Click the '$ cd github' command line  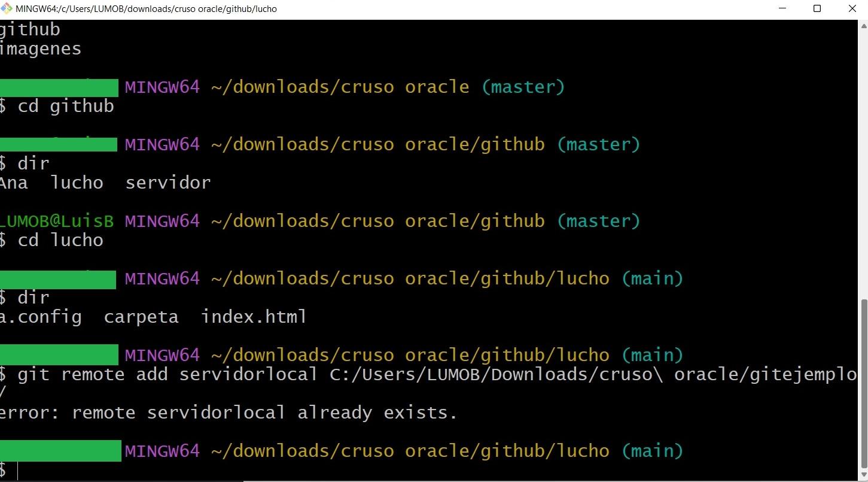57,106
